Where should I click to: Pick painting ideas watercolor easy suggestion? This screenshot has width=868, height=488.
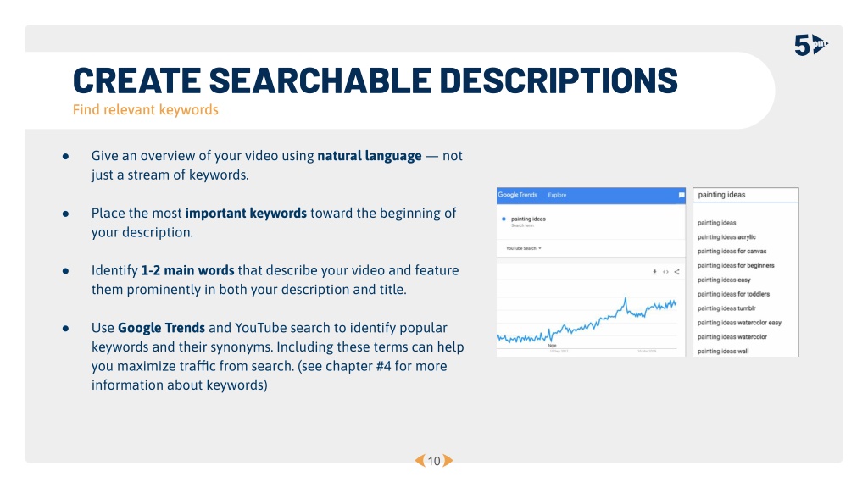pos(739,323)
